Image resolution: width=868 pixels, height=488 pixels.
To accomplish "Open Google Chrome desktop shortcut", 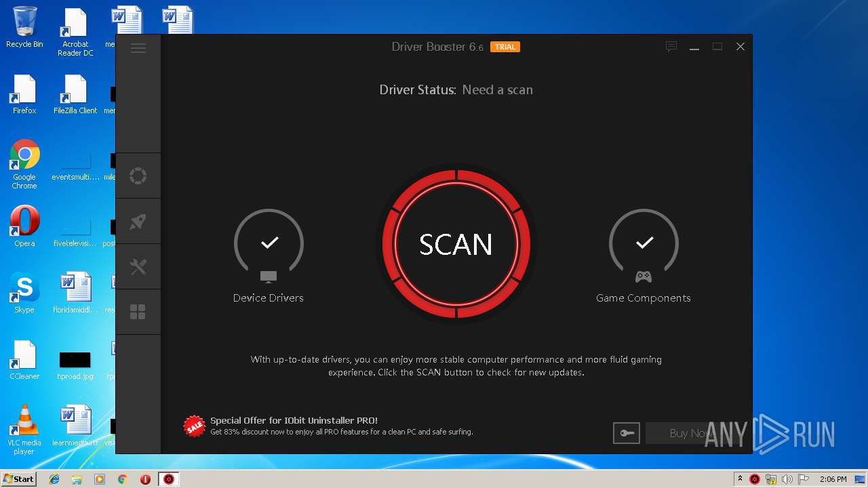I will click(x=24, y=164).
